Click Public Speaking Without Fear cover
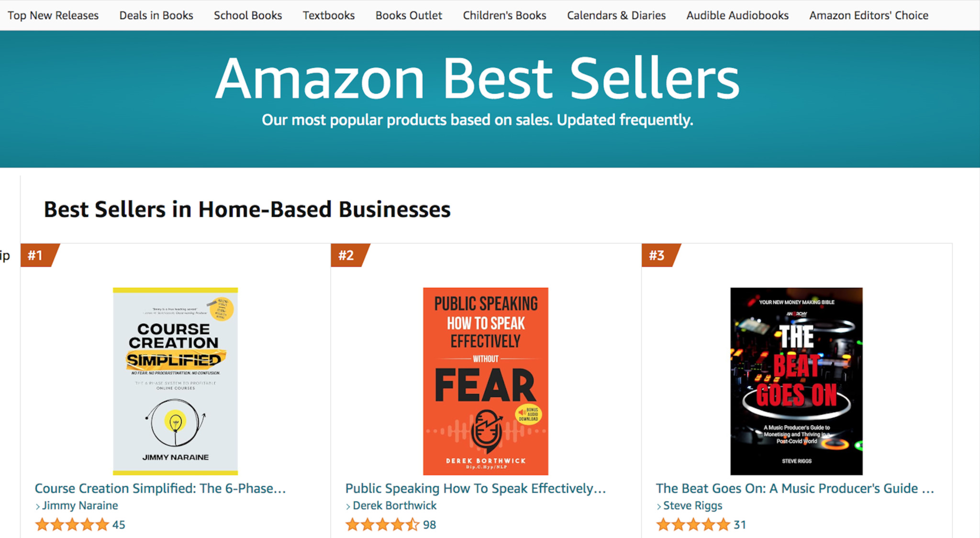The image size is (980, 538). 485,381
